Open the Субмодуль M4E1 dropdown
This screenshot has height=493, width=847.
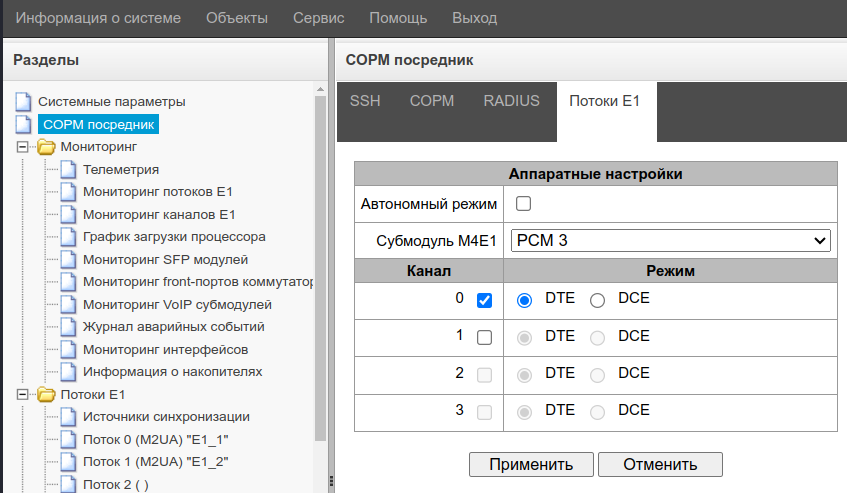pos(670,240)
